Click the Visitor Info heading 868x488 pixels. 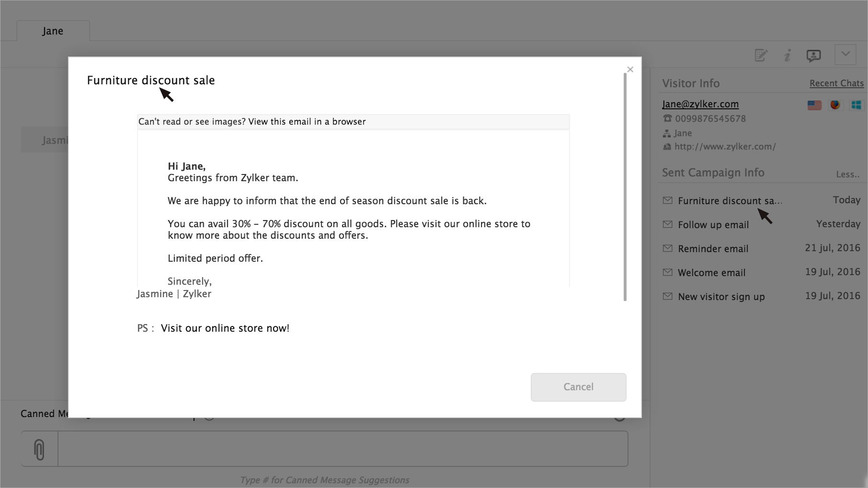(691, 83)
